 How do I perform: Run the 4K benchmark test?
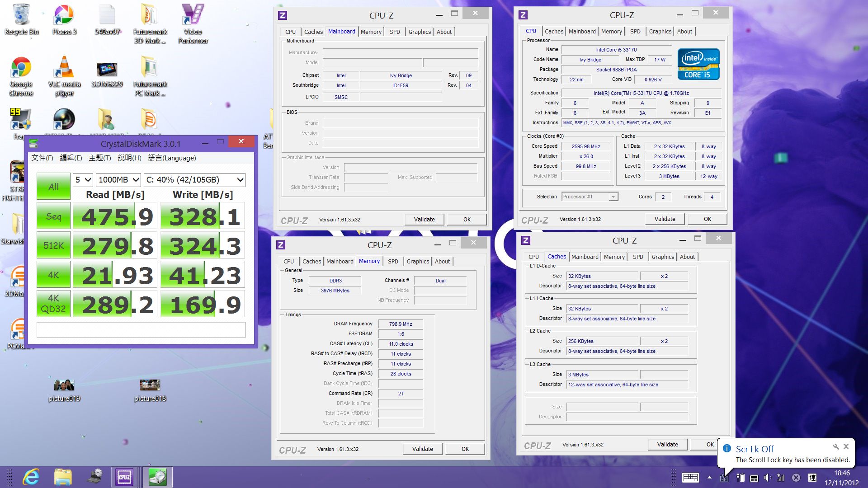pyautogui.click(x=53, y=275)
